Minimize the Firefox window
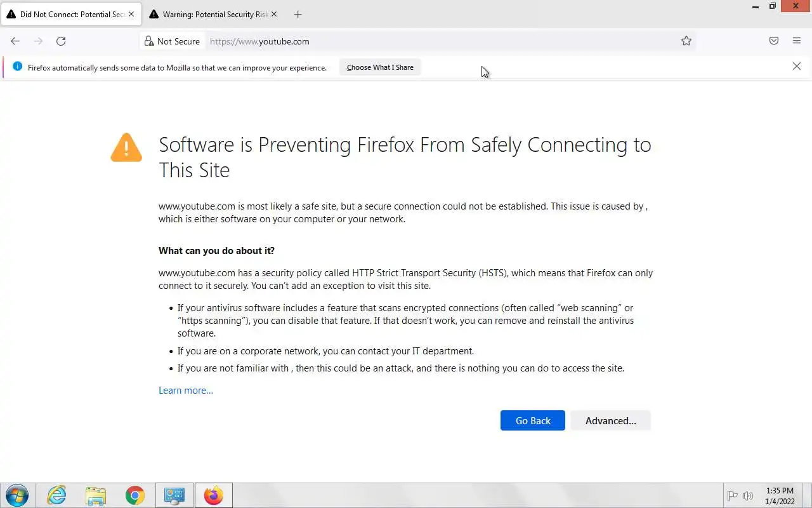Screen dimensions: 812x508 click(x=755, y=6)
